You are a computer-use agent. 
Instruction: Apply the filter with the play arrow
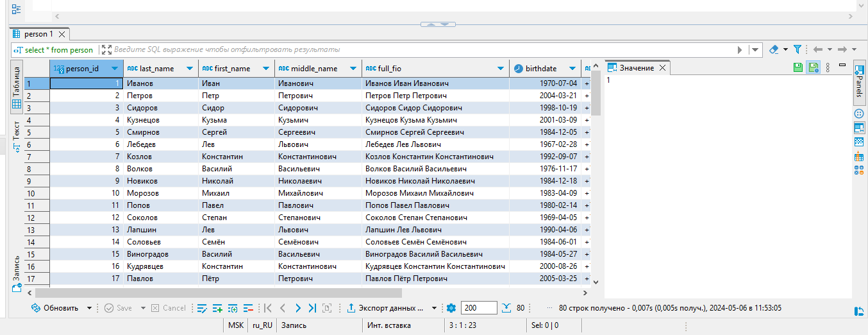tap(740, 49)
